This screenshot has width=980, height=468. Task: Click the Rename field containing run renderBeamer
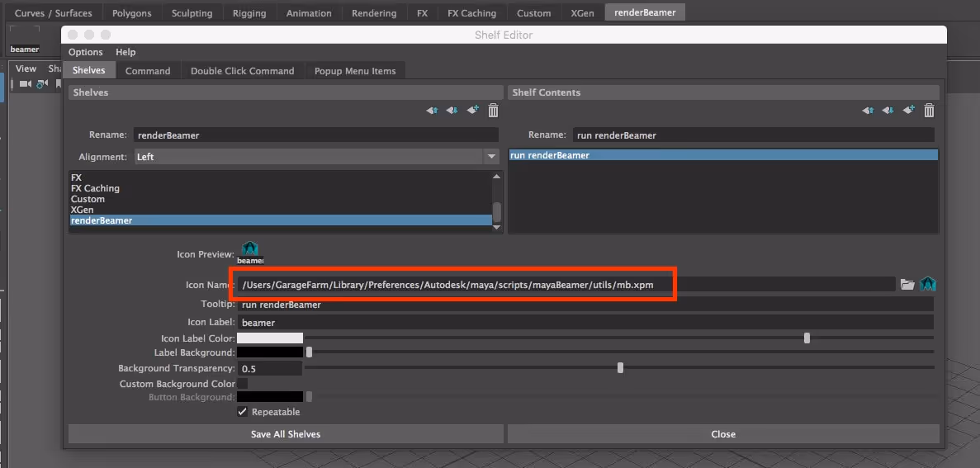(753, 135)
